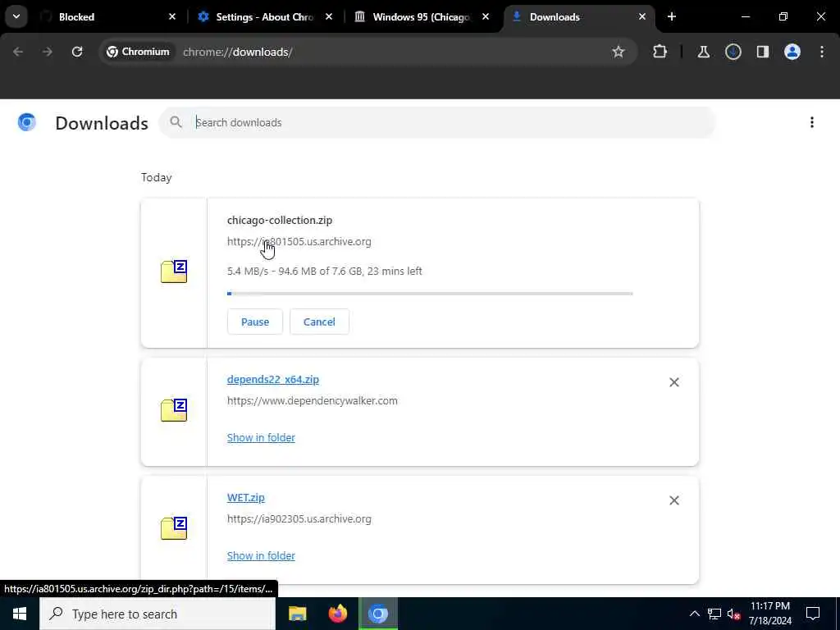840x630 pixels.
Task: Click the ia902305.us.archive.org source URL
Action: [299, 518]
